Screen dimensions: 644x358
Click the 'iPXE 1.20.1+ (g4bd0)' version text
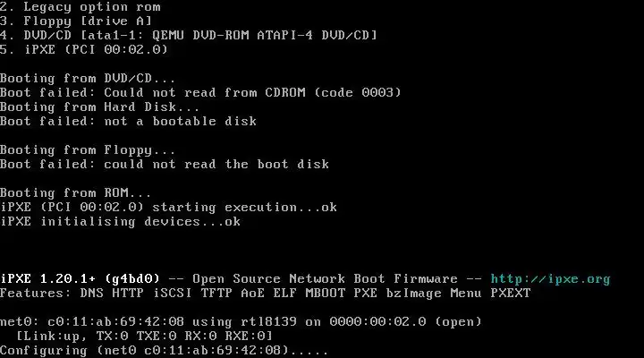(80, 279)
